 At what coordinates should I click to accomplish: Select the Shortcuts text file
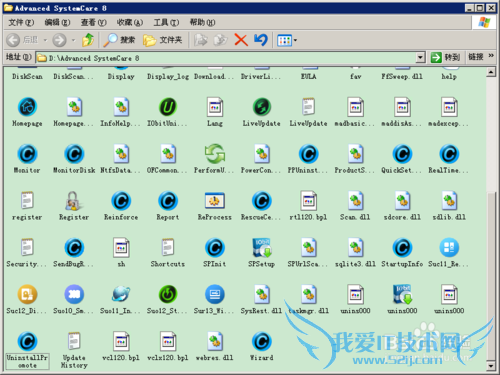168,248
